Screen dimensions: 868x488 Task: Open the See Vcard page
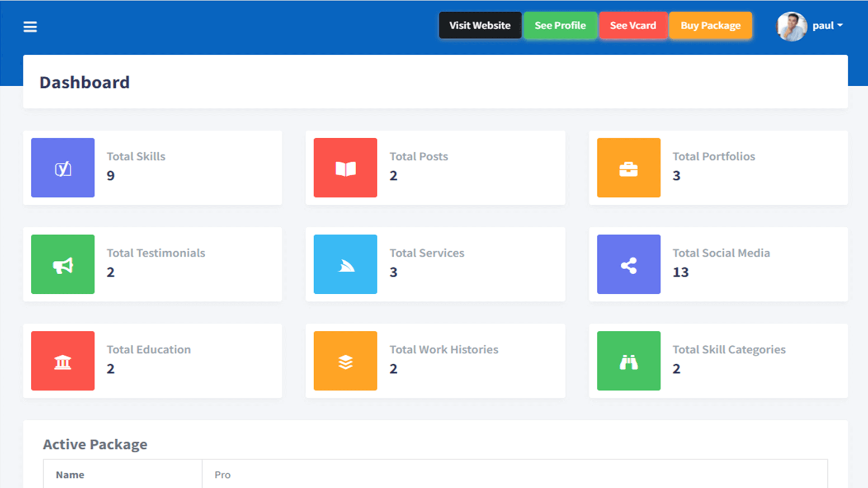click(633, 25)
